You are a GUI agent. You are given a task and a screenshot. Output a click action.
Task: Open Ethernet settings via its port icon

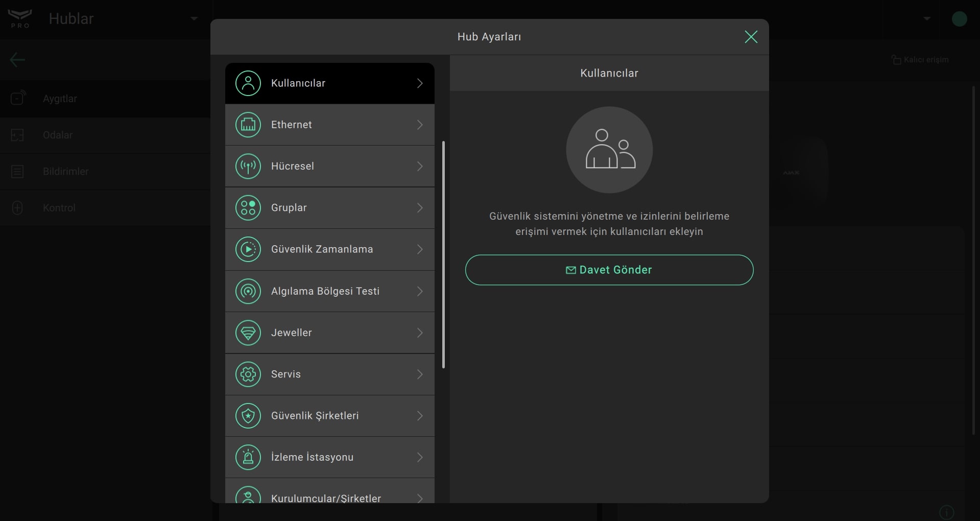coord(248,125)
